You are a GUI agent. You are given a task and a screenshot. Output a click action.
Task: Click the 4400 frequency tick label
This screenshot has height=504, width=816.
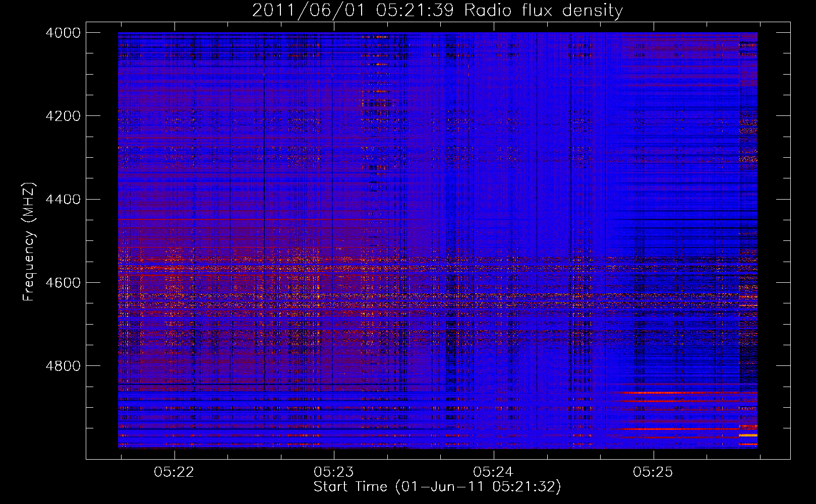(63, 199)
